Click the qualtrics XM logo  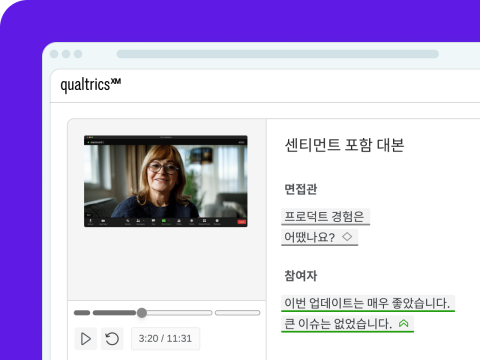pyautogui.click(x=91, y=85)
